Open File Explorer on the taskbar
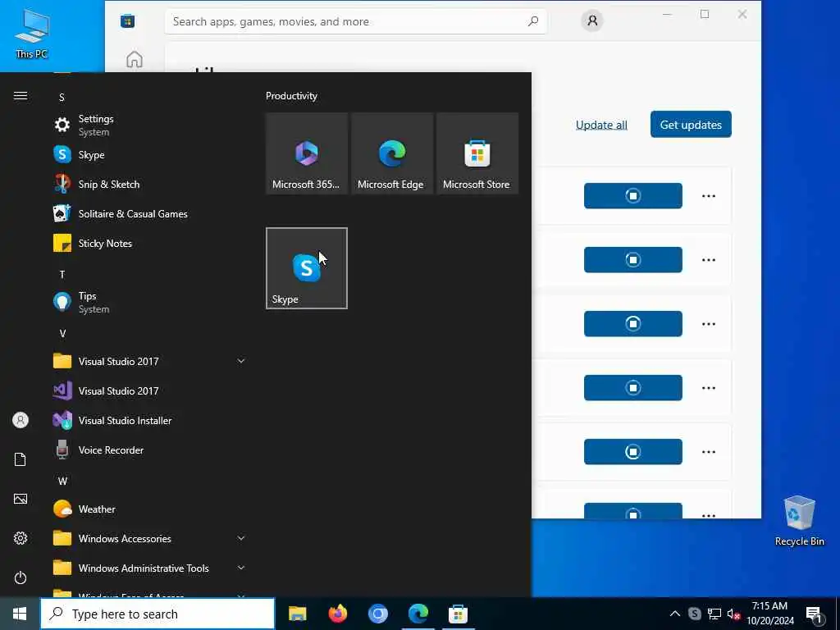The height and width of the screenshot is (630, 840). 297,614
